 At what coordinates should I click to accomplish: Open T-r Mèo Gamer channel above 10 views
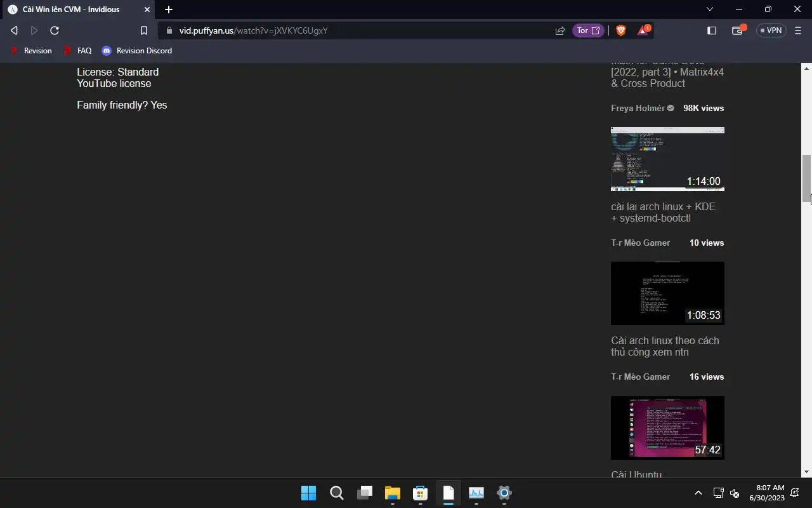coord(640,243)
